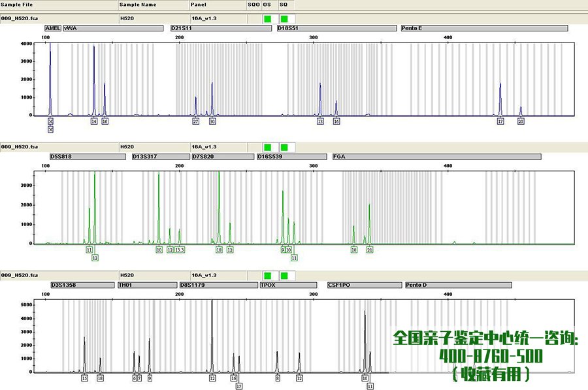Sort by the Sample Name column header

click(x=154, y=5)
